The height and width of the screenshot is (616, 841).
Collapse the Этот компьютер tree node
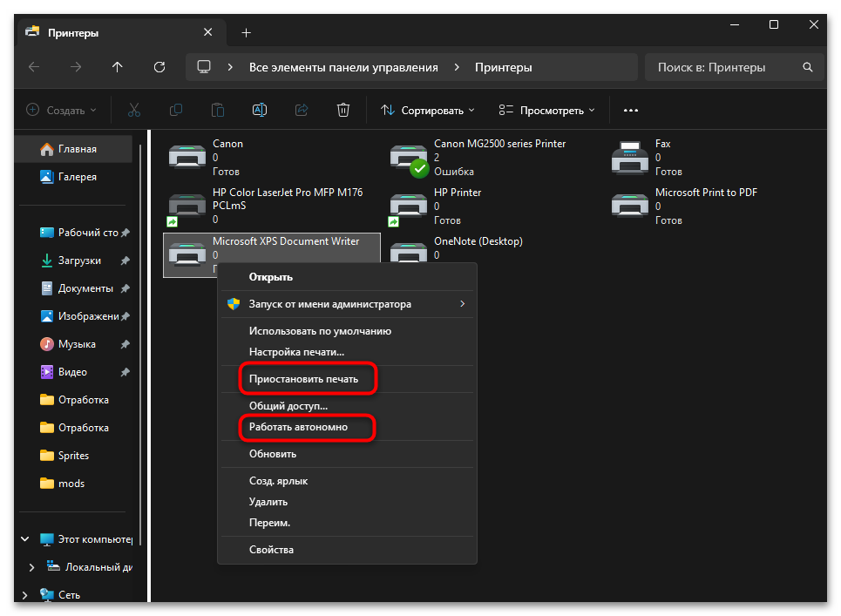click(x=24, y=538)
